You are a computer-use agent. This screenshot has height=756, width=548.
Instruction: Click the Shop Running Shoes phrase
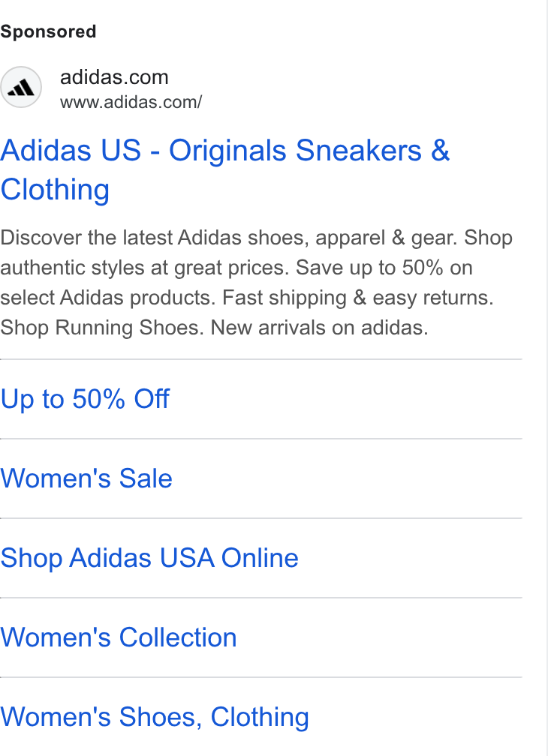(102, 327)
